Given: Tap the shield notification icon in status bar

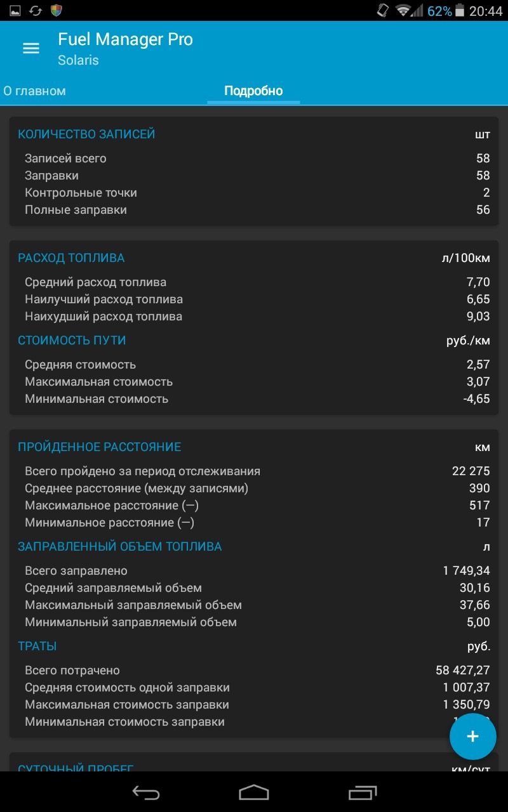Looking at the screenshot, I should click(x=57, y=11).
